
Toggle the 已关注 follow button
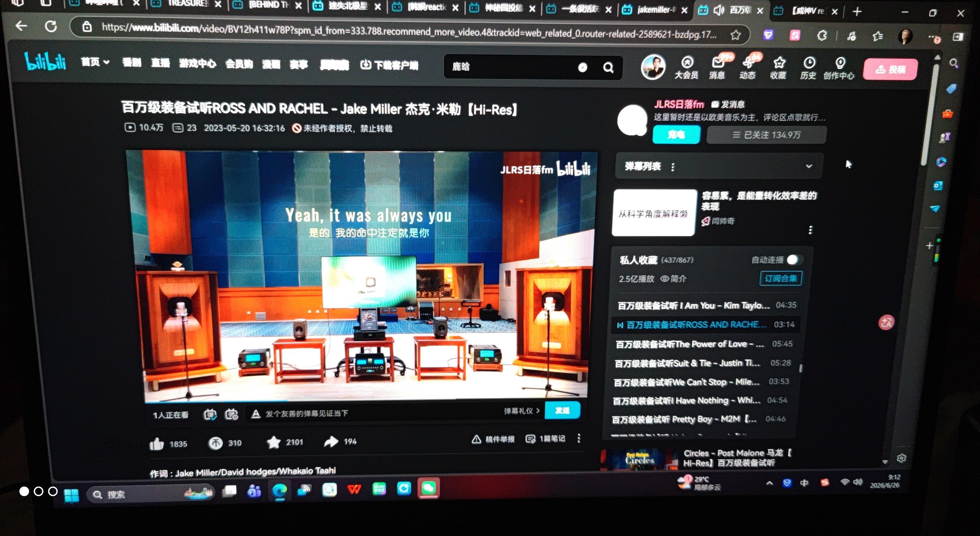766,135
